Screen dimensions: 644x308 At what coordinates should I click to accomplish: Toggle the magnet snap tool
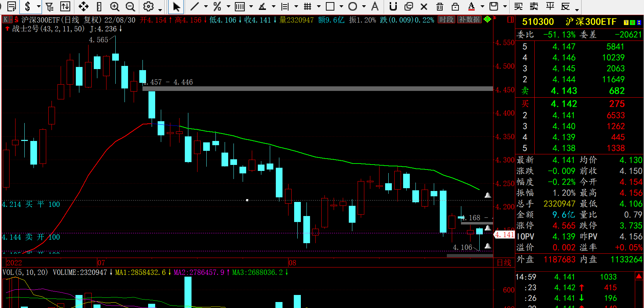[x=393, y=6]
